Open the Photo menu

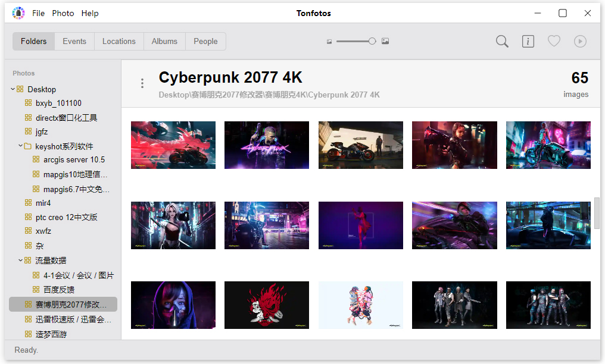pyautogui.click(x=63, y=13)
